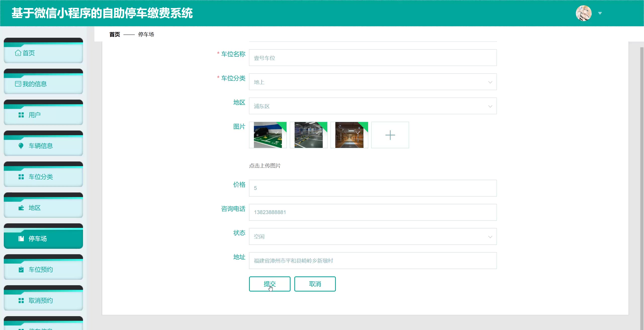Open the 取消预约 sidebar menu item
Image resolution: width=644 pixels, height=330 pixels.
[x=43, y=300]
